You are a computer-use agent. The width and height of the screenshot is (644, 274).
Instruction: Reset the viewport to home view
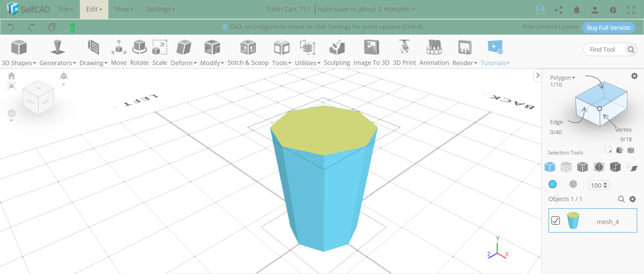point(11,76)
